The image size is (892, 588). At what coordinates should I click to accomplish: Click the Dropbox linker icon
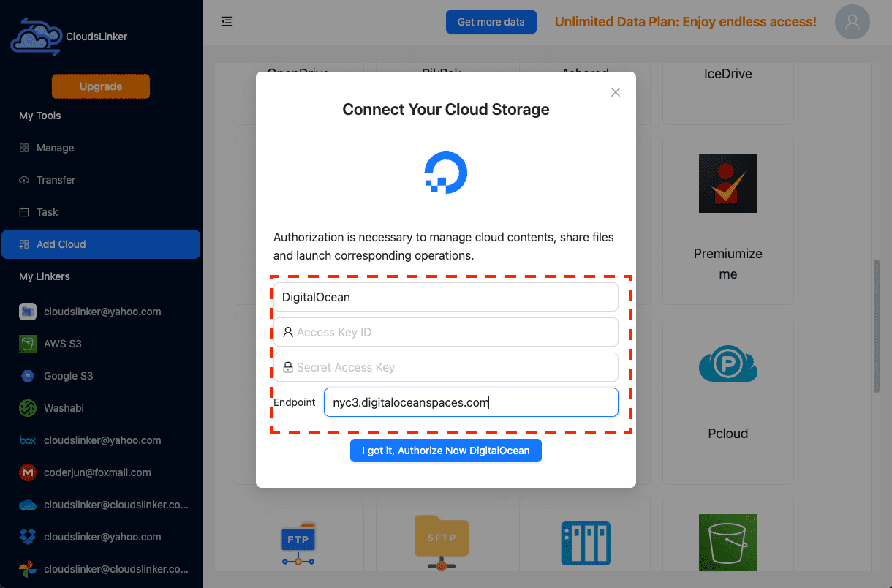click(x=28, y=537)
